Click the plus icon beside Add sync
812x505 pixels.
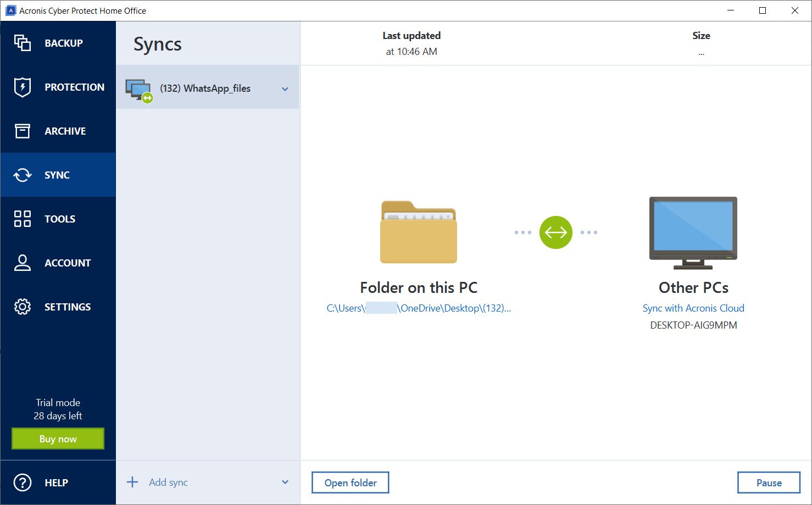(132, 482)
